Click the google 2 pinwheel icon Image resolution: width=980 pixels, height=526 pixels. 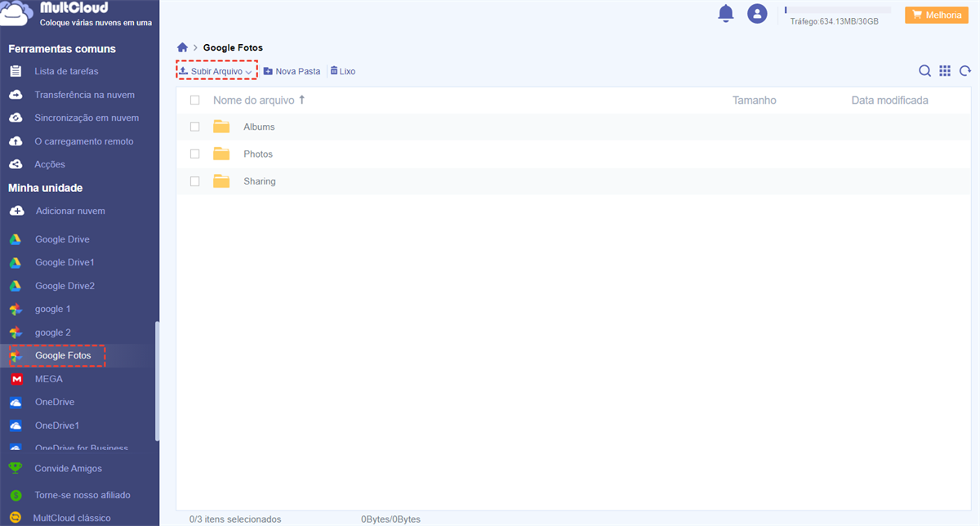point(15,332)
